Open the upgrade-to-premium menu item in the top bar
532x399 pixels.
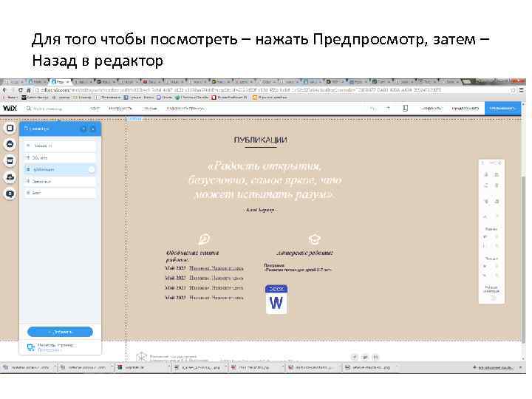point(185,108)
